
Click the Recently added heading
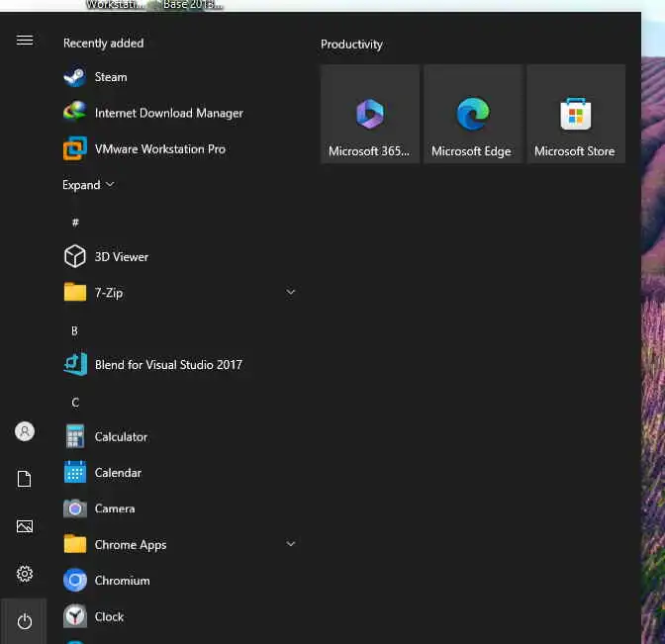pos(104,44)
